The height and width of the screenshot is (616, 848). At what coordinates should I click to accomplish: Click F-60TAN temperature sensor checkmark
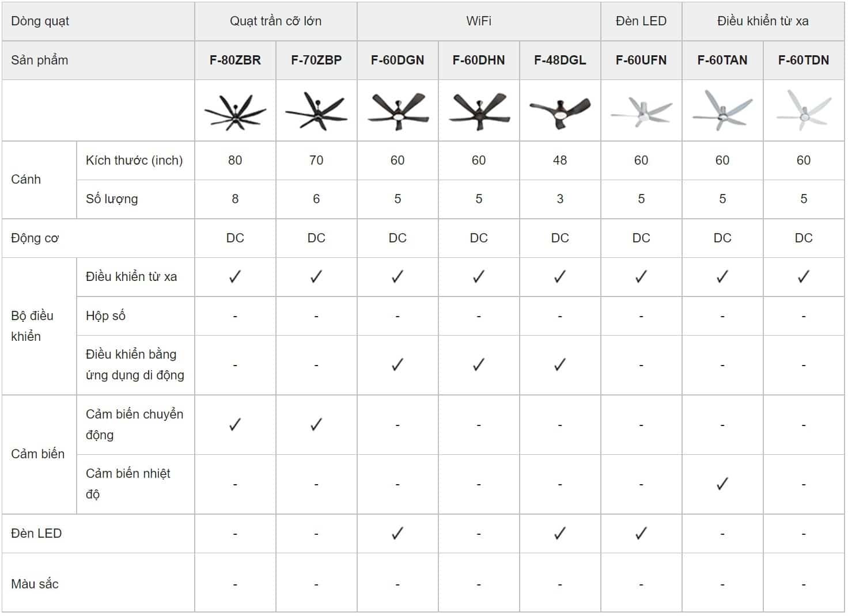tap(722, 484)
